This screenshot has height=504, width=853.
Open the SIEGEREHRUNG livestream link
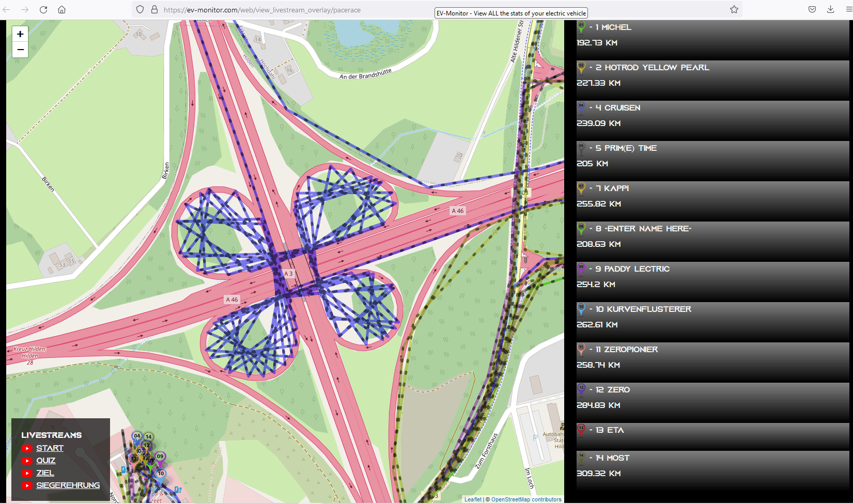click(68, 485)
